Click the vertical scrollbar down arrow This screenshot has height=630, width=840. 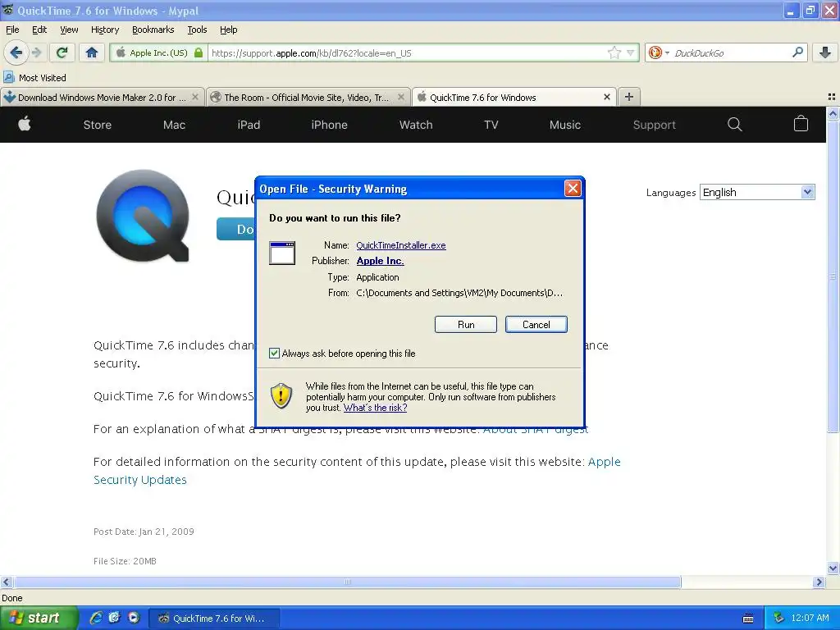(833, 568)
